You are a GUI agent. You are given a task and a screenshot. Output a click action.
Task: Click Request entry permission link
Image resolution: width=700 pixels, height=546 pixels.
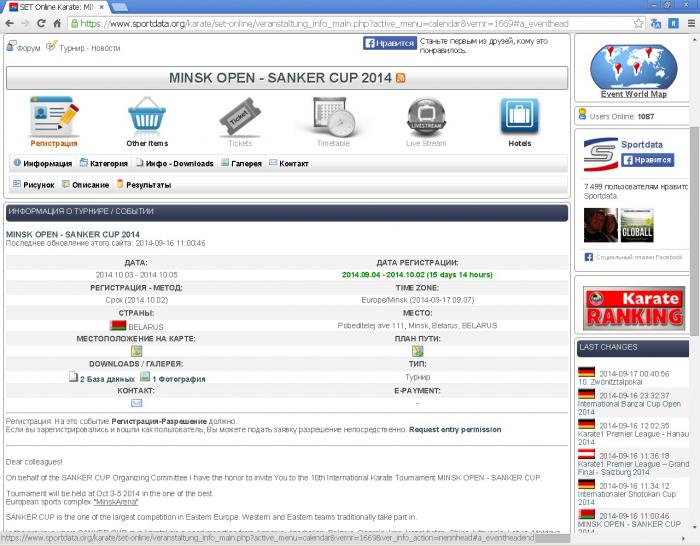click(x=455, y=429)
